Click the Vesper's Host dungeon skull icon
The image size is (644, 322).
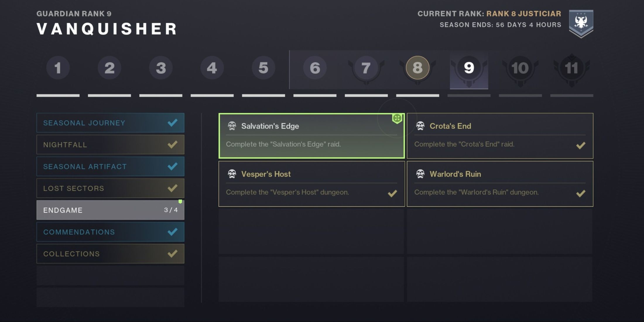[231, 173]
